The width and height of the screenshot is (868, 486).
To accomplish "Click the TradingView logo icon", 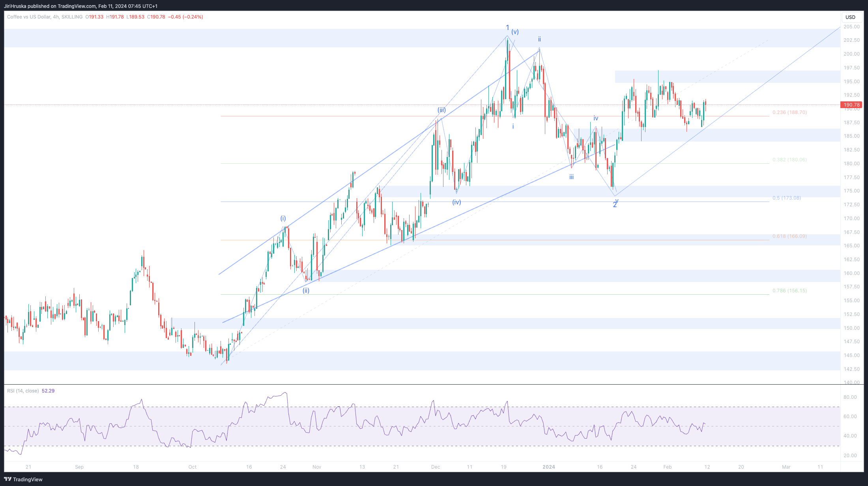I will [7, 479].
